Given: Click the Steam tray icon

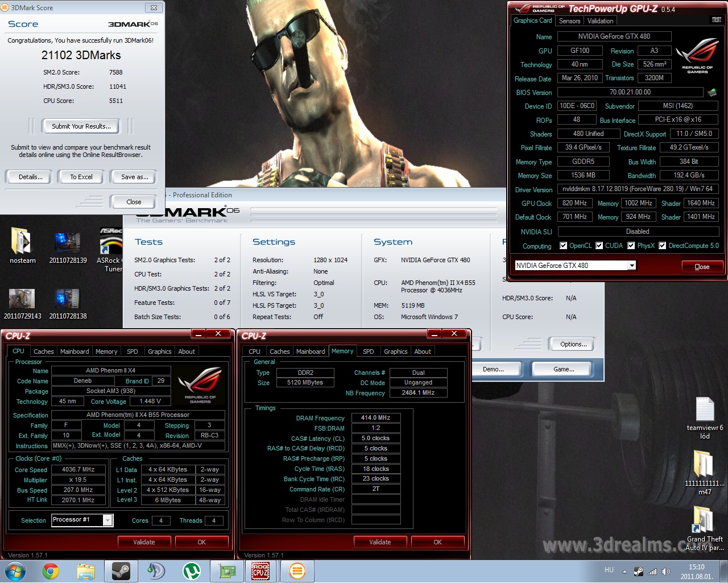Looking at the screenshot, I should tap(639, 572).
